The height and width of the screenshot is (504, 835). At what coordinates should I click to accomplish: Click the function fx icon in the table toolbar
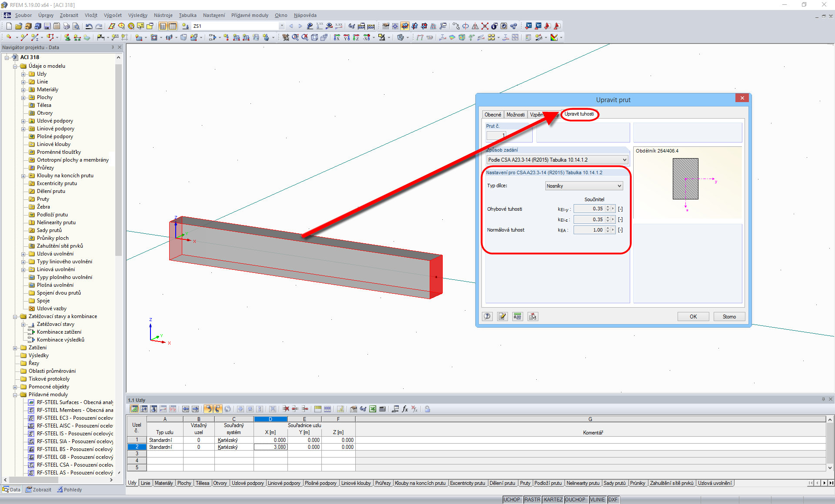click(405, 409)
